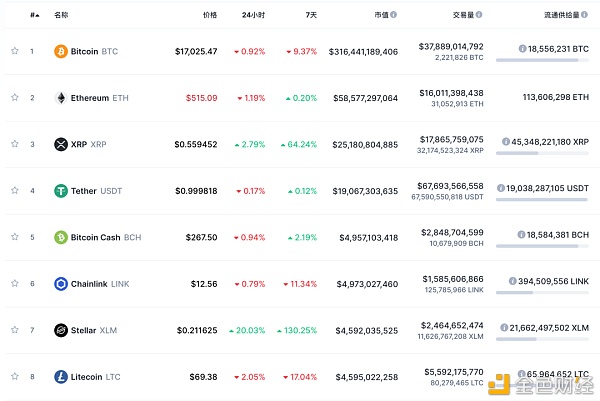Viewport: 600px width, 401px height.
Task: Sort table by 7天 column header
Action: click(x=311, y=15)
